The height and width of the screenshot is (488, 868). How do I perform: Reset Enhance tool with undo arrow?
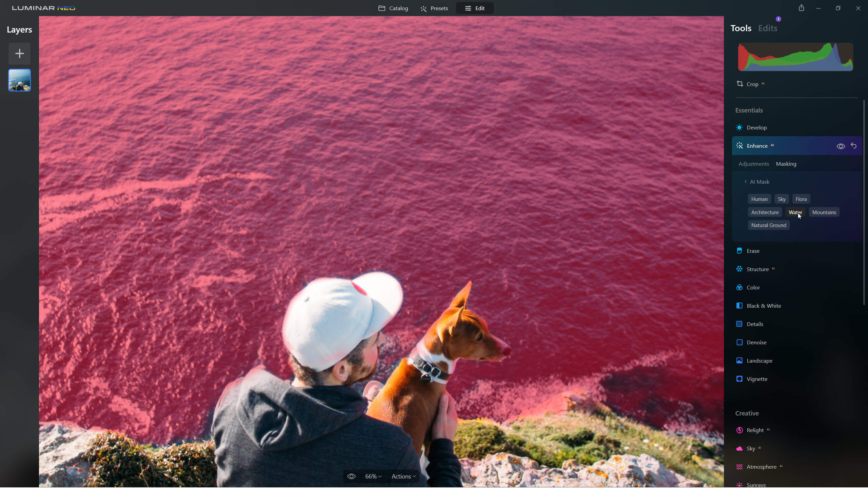tap(854, 146)
